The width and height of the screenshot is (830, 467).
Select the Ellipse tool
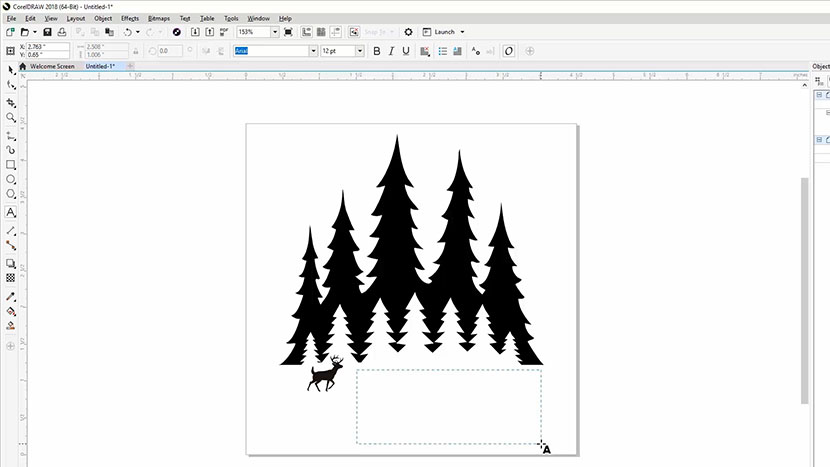[x=11, y=179]
